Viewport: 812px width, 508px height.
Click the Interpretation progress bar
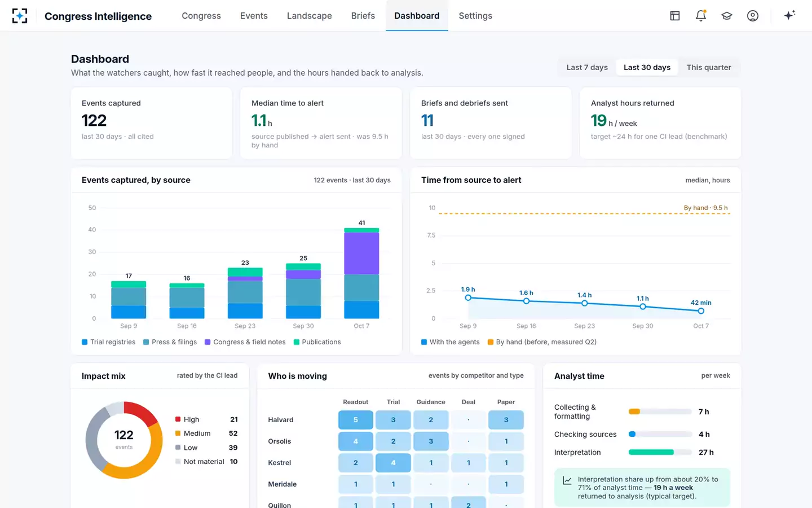(x=660, y=452)
